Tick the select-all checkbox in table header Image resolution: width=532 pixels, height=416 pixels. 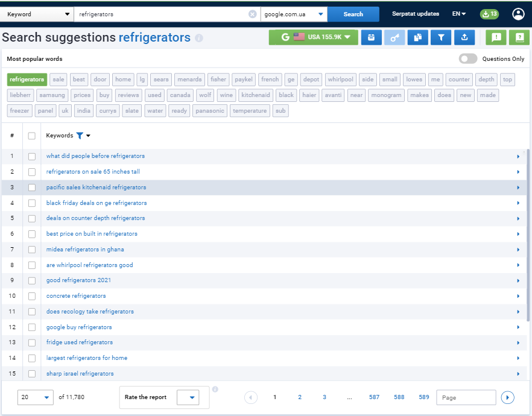(32, 136)
